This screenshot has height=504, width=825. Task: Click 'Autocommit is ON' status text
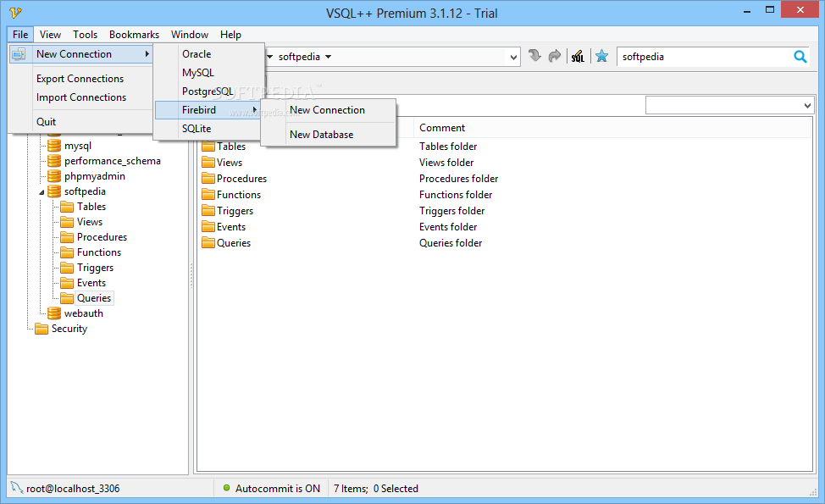click(x=277, y=488)
